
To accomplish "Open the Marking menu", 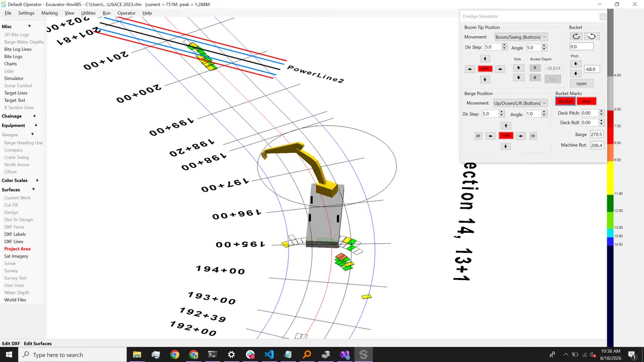I will click(49, 13).
